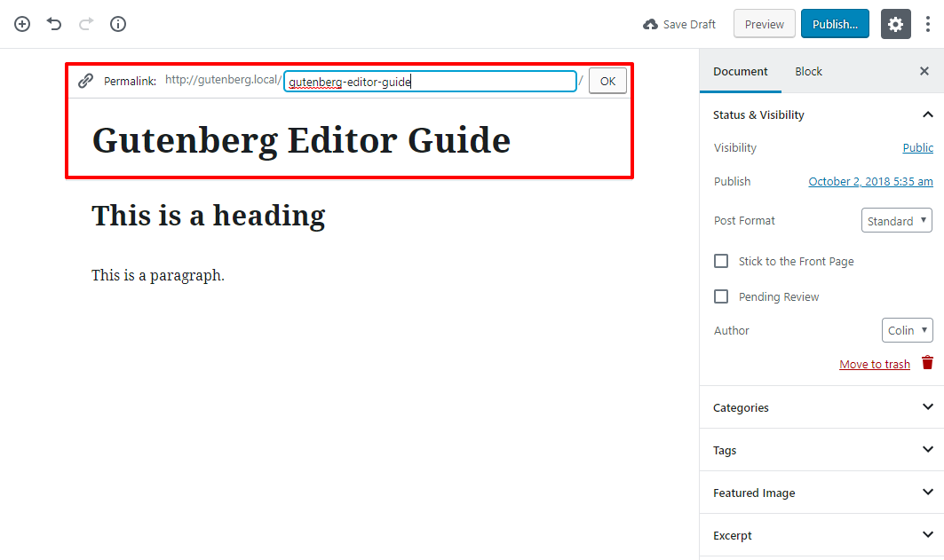Confirm permalink with OK button

tap(607, 81)
